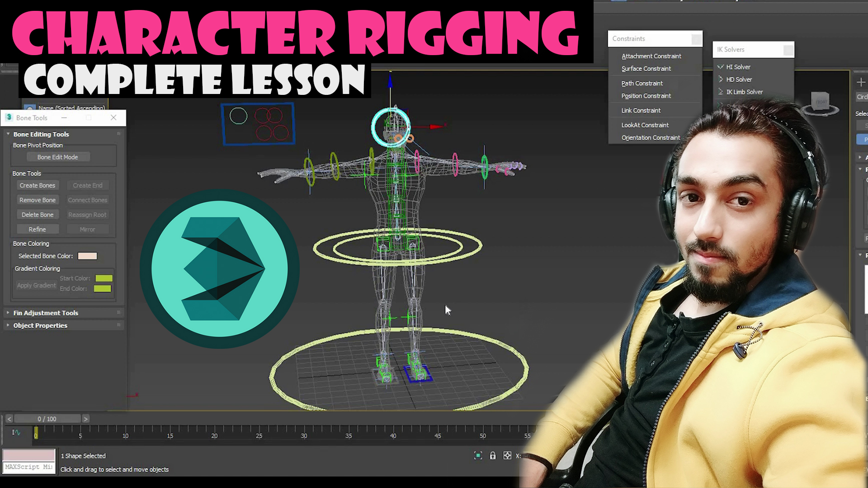Select the Reassign Root tool
The height and width of the screenshot is (488, 868).
87,215
